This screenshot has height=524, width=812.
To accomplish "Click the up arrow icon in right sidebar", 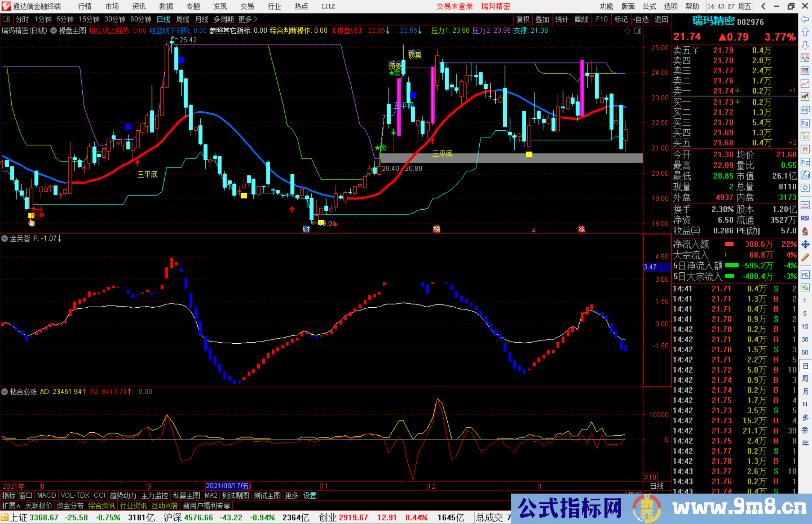I will tap(805, 32).
